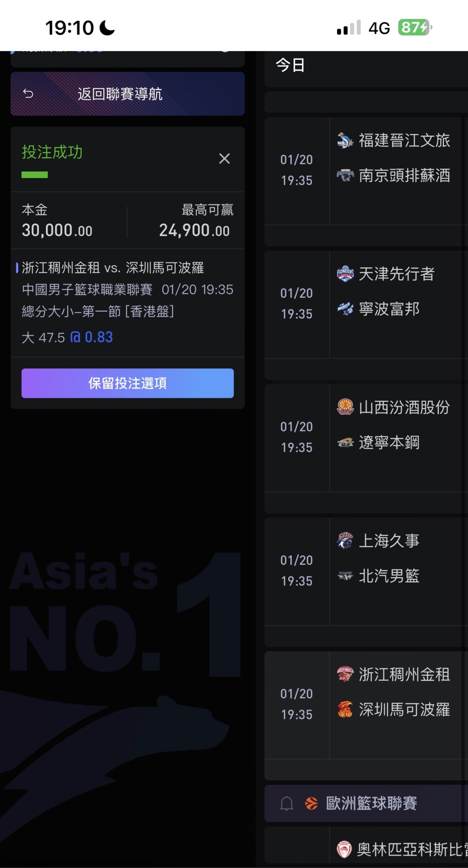Image resolution: width=468 pixels, height=868 pixels.
Task: Click the 深圳馬可波羅 team logo
Action: (x=345, y=709)
